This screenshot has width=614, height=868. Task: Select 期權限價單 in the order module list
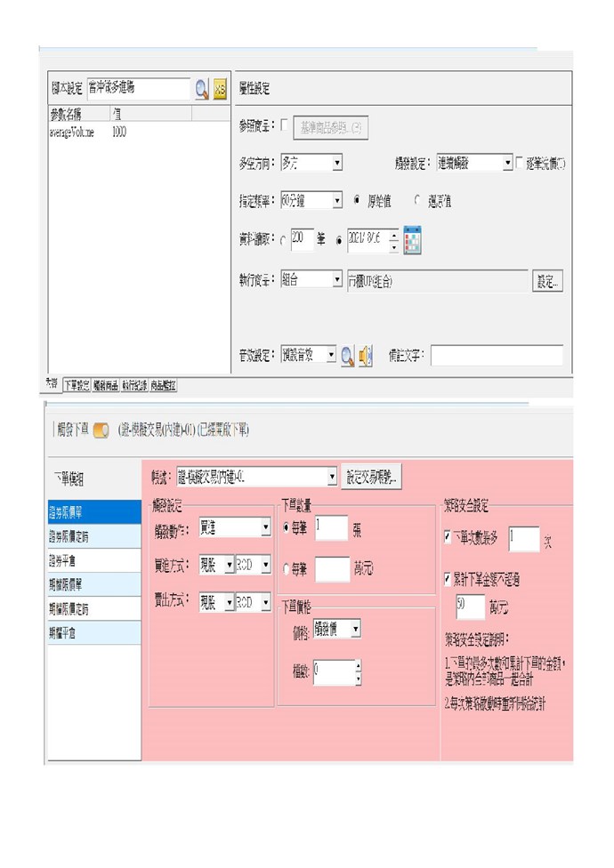click(x=94, y=584)
